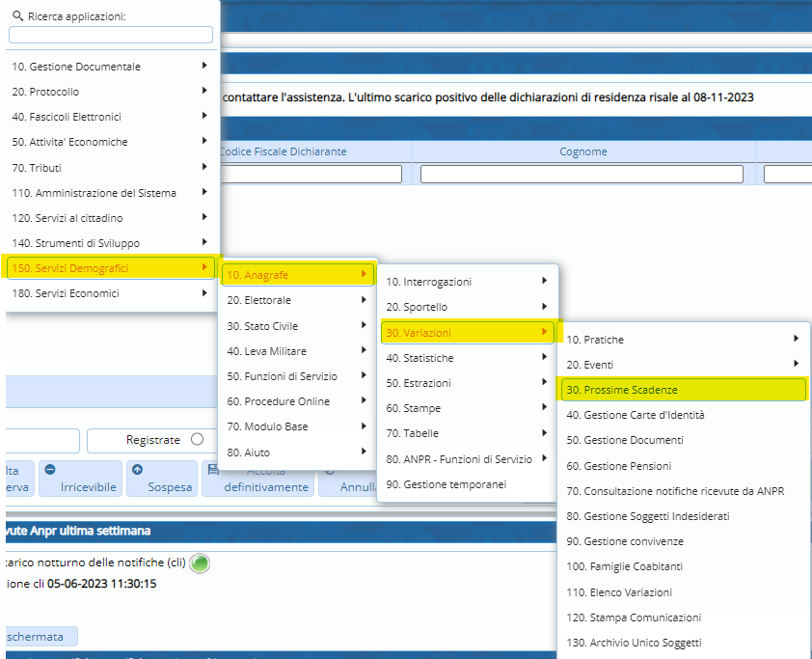Click the Sospesa button
Viewport: 812px width, 659px height.
pyautogui.click(x=162, y=479)
